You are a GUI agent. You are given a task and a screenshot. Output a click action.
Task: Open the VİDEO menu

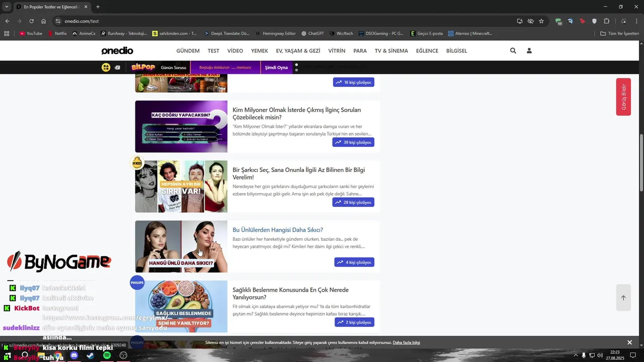tap(235, 51)
